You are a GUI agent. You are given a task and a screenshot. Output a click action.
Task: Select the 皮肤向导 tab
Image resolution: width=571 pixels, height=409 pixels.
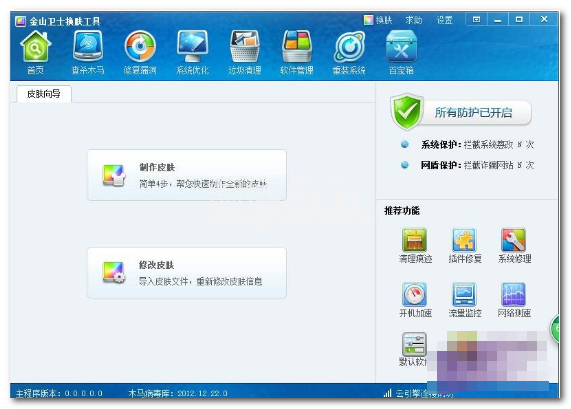click(44, 94)
